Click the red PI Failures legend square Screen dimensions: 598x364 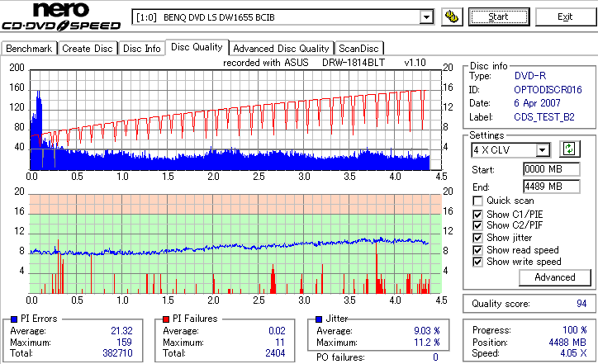166,319
